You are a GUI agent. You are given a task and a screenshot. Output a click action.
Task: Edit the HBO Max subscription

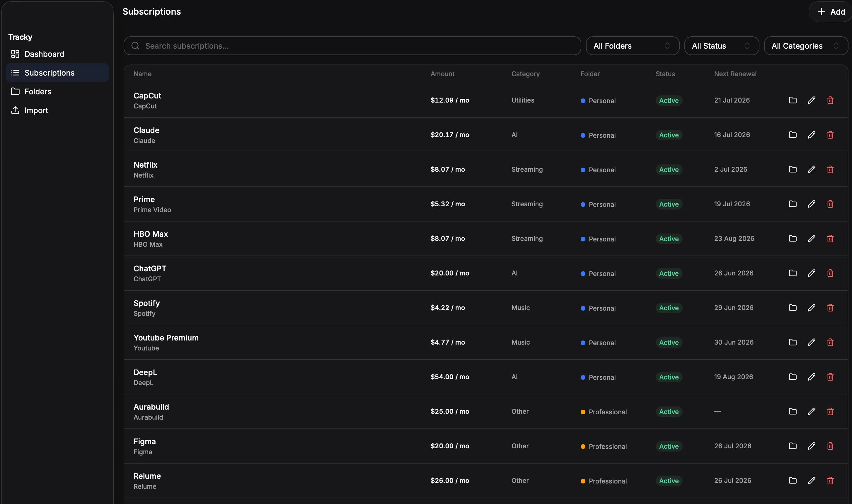pyautogui.click(x=811, y=239)
